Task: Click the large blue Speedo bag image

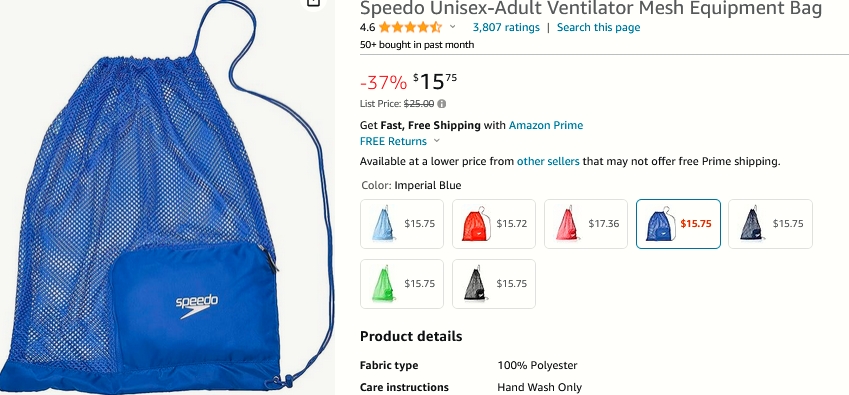Action: (167, 198)
